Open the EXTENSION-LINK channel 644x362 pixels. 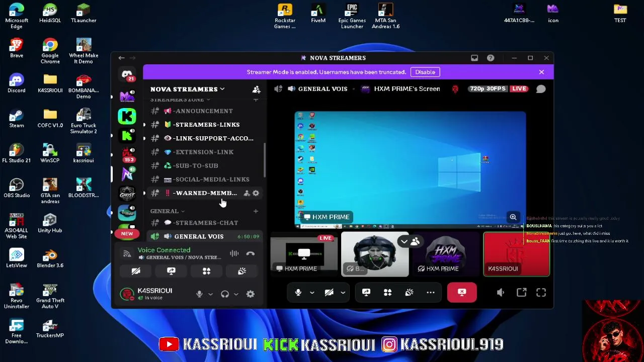204,152
